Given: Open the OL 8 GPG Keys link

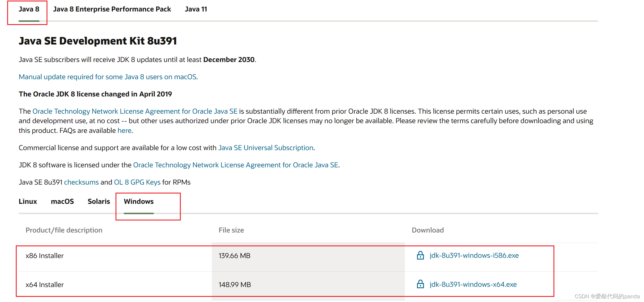Looking at the screenshot, I should pos(137,182).
